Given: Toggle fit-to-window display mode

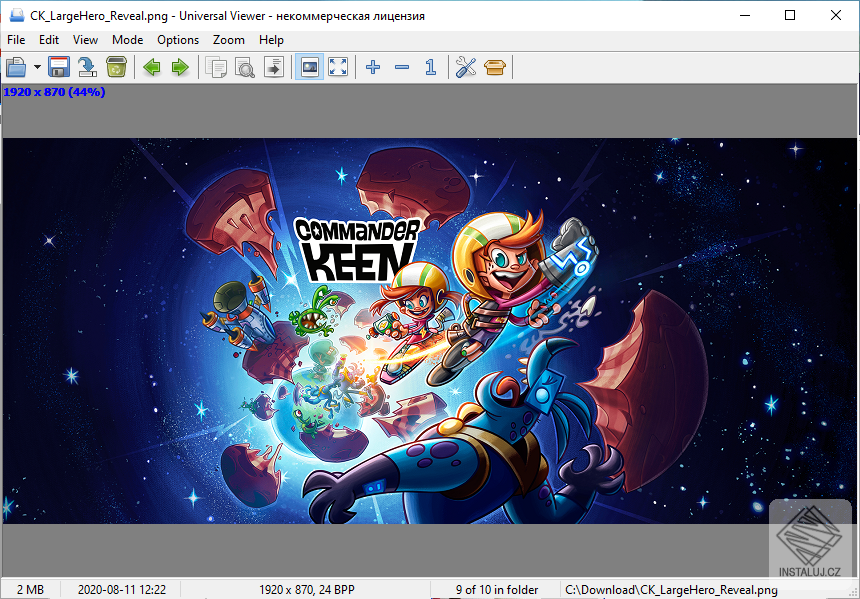Looking at the screenshot, I should [309, 67].
